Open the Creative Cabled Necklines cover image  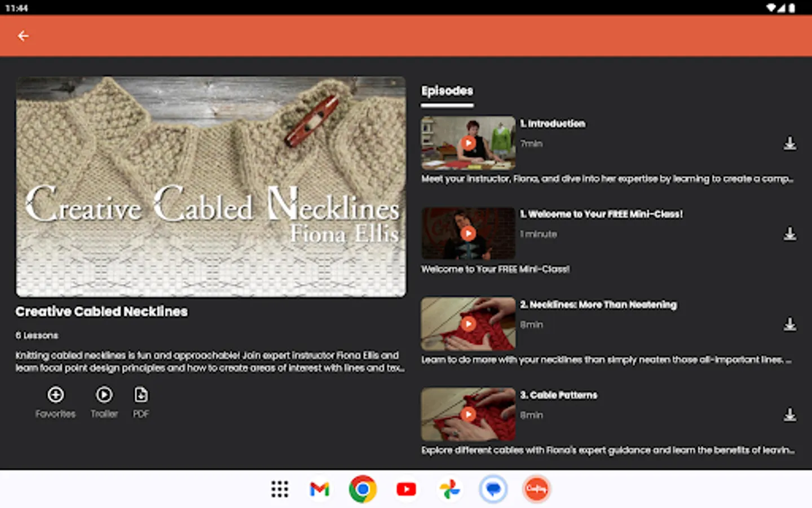[x=211, y=186]
